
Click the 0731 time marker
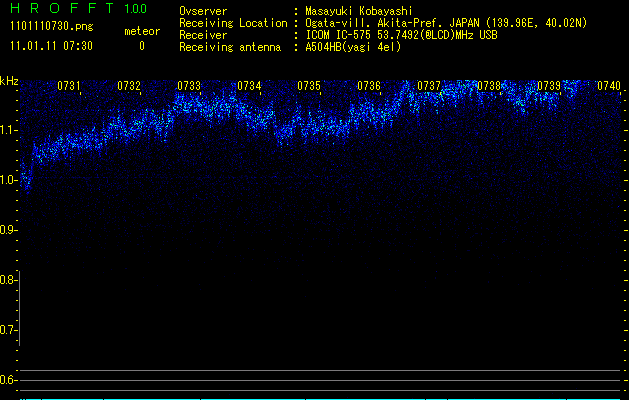(69, 87)
